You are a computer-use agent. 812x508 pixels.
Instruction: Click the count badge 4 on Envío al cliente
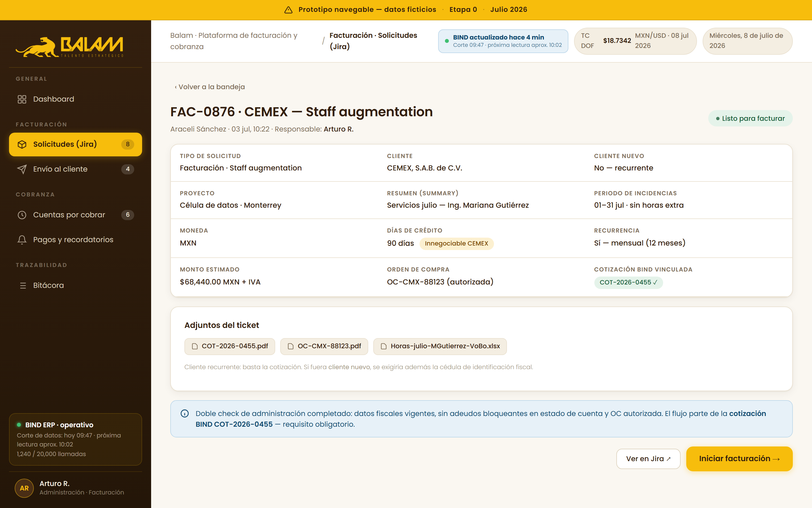pos(127,169)
